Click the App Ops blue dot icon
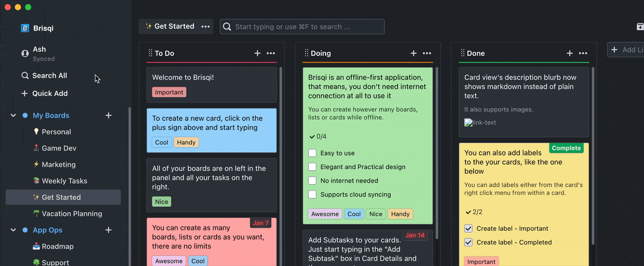This screenshot has width=644, height=266. [25, 230]
